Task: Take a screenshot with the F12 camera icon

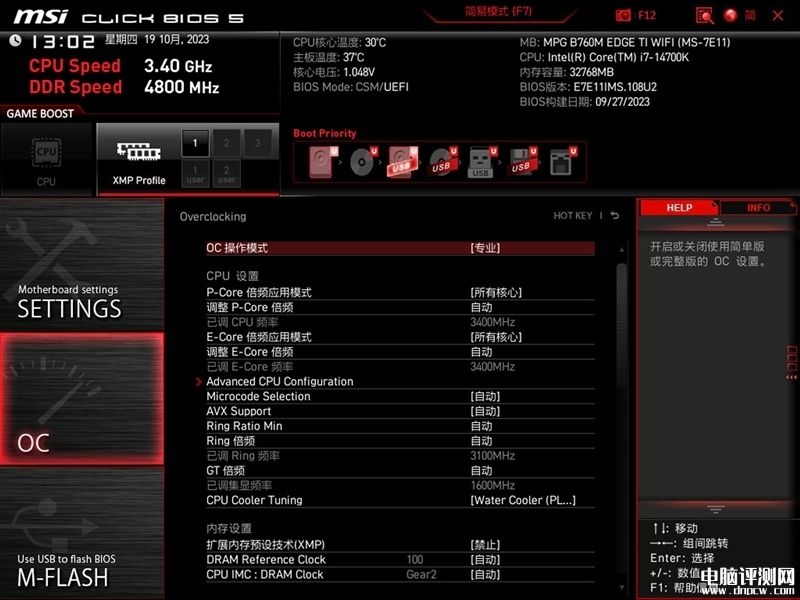Action: pyautogui.click(x=623, y=15)
